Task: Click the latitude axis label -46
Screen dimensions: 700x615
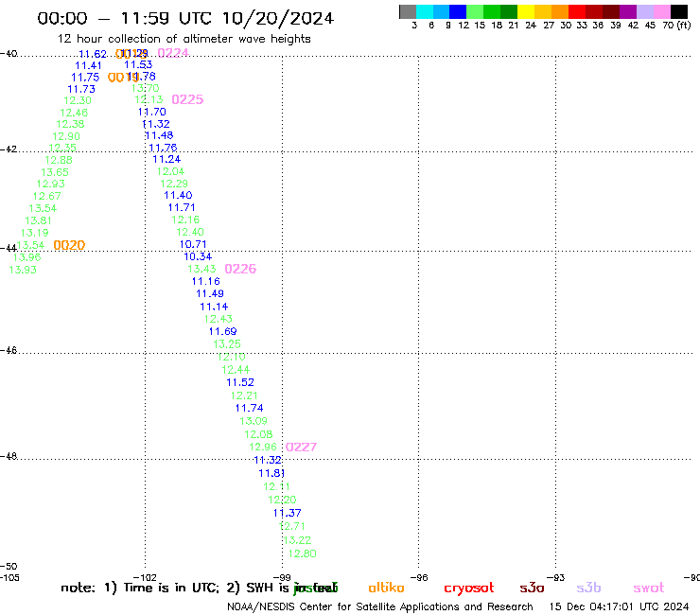Action: [9, 351]
